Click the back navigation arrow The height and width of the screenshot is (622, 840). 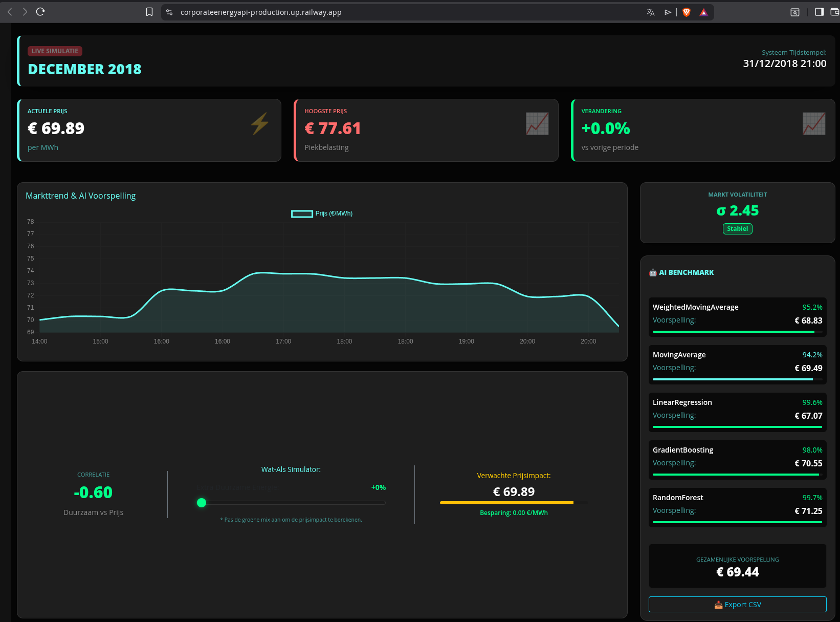coord(10,12)
